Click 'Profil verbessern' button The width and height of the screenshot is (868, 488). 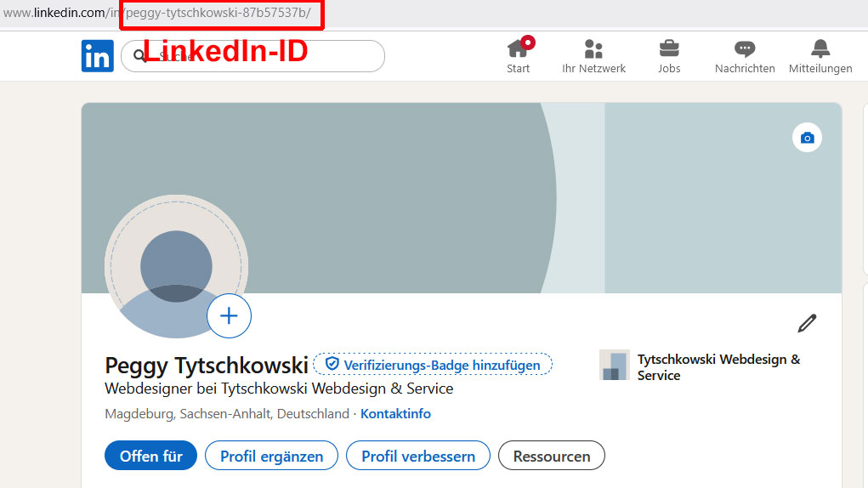(x=417, y=456)
